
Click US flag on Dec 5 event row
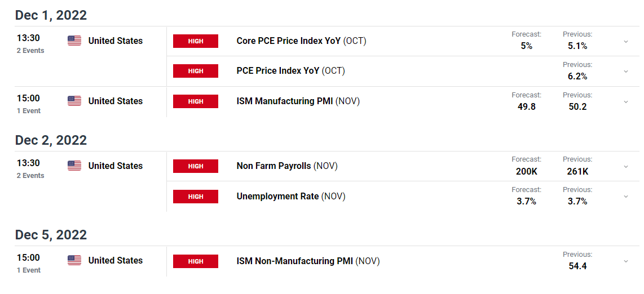[x=74, y=260]
